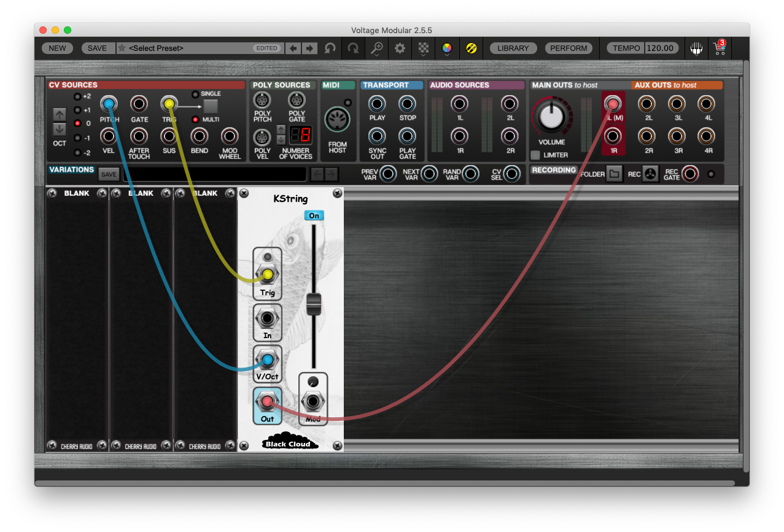Go to previous preset arrow
The height and width of the screenshot is (532, 784).
point(294,48)
